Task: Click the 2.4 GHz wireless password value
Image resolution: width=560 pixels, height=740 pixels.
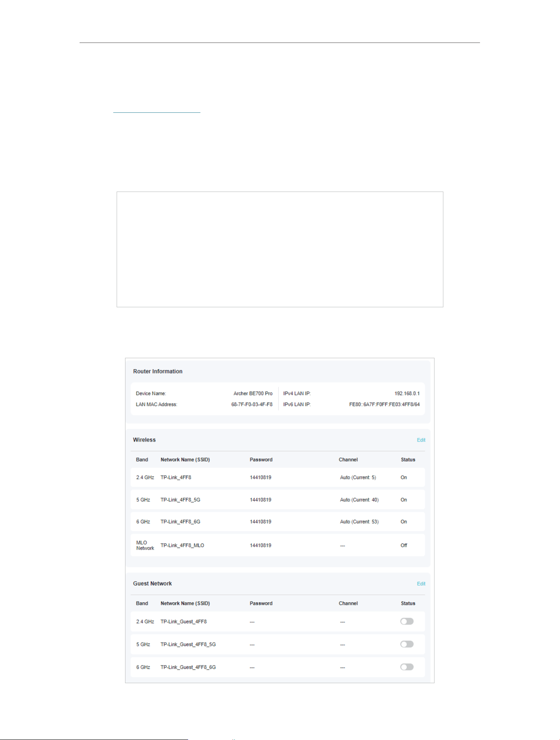Action: pos(261,477)
